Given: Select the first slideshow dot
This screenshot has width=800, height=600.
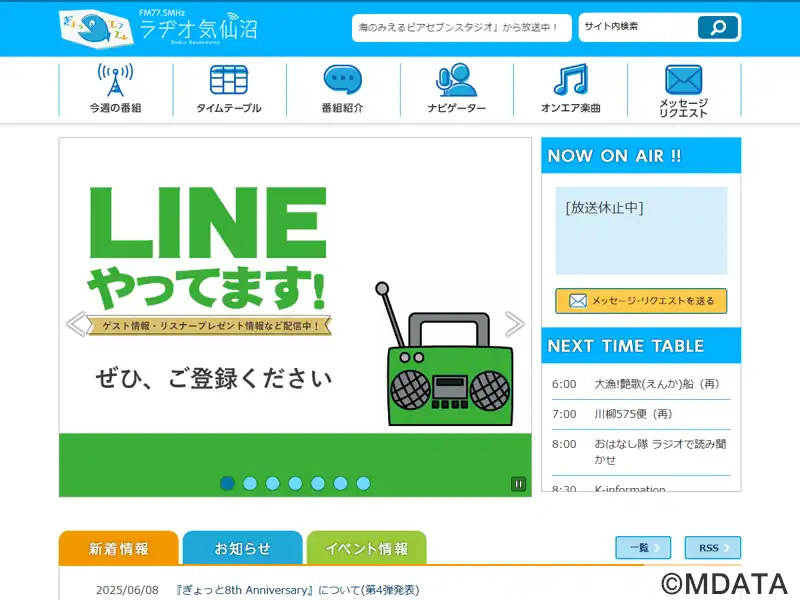Looking at the screenshot, I should tap(228, 483).
